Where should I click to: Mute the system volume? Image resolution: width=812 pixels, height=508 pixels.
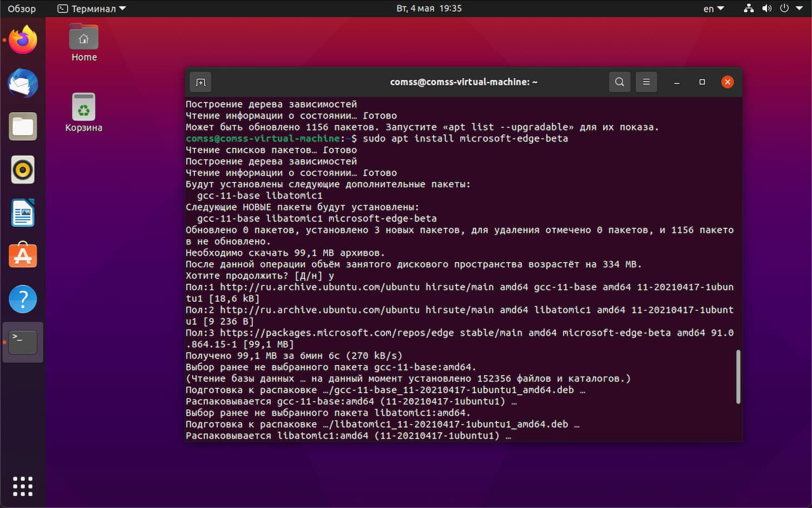[767, 8]
